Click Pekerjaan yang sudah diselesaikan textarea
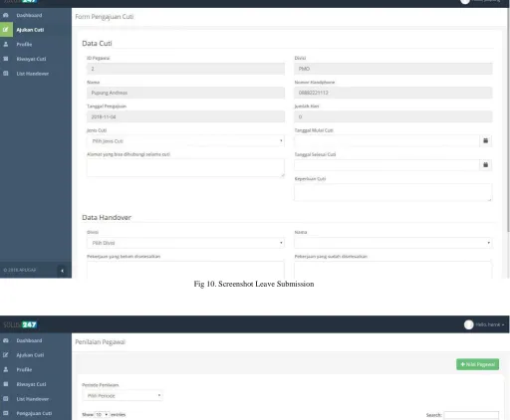The width and height of the screenshot is (510, 420). point(393,270)
